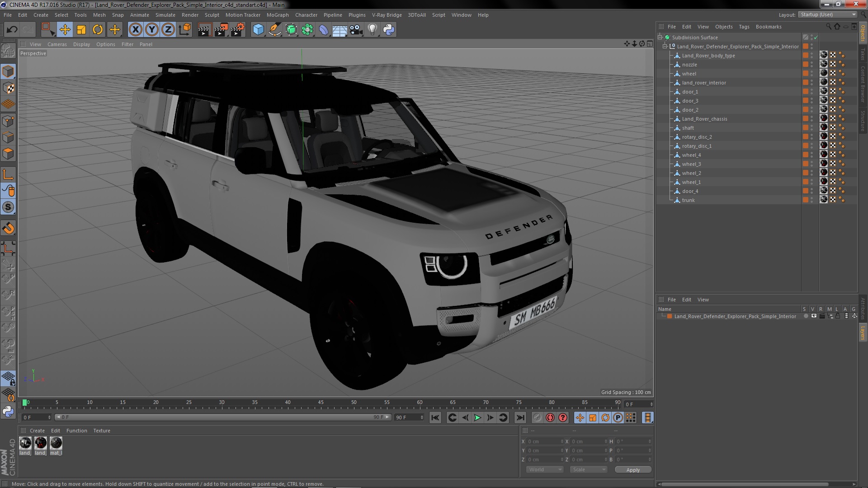
Task: Activate the Rotate tool
Action: click(98, 30)
